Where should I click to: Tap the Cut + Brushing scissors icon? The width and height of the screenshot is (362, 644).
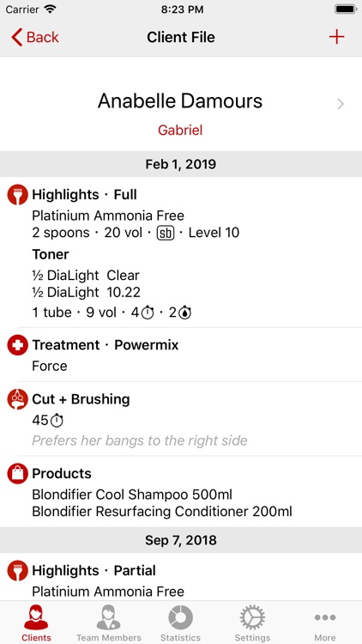coord(17,399)
